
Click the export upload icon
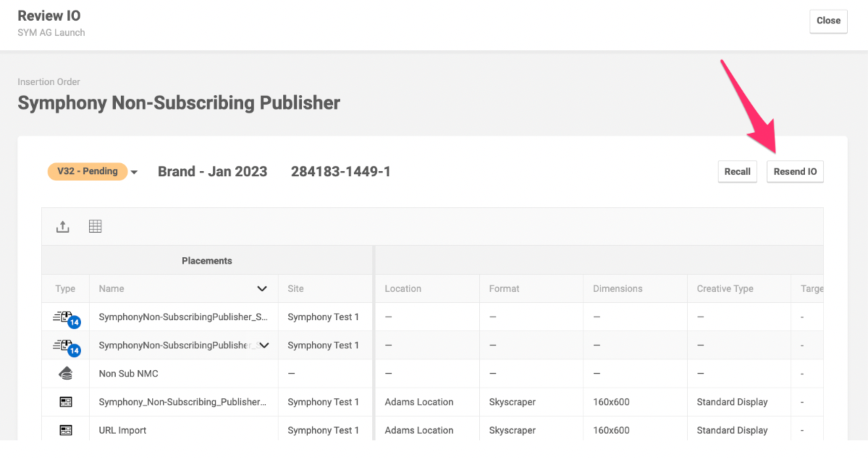click(63, 226)
